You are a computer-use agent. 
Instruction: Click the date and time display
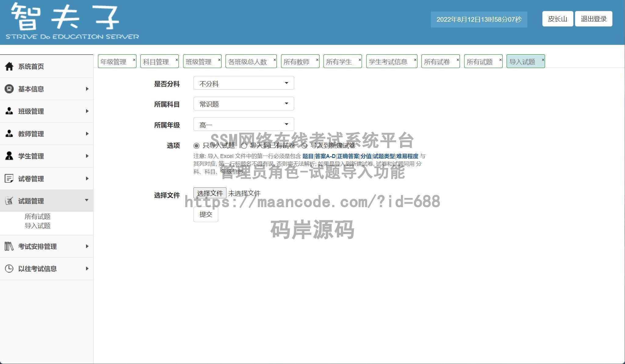479,19
